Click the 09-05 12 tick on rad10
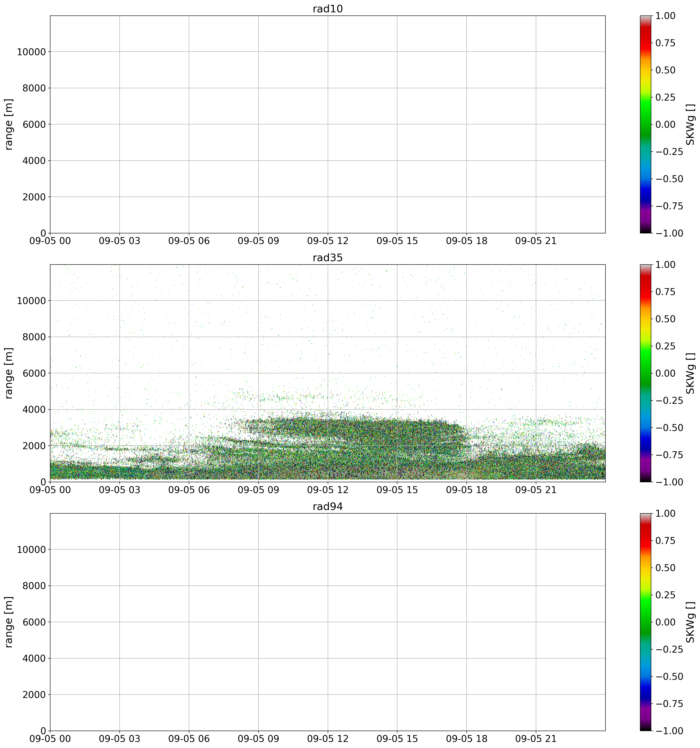 328,241
